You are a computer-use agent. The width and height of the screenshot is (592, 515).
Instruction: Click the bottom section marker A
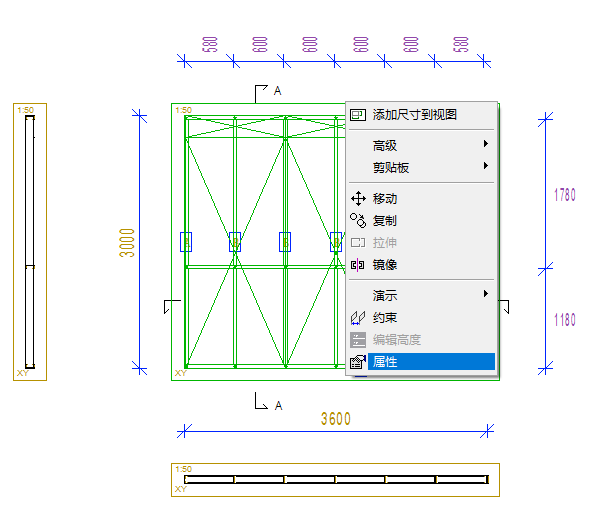click(x=278, y=406)
